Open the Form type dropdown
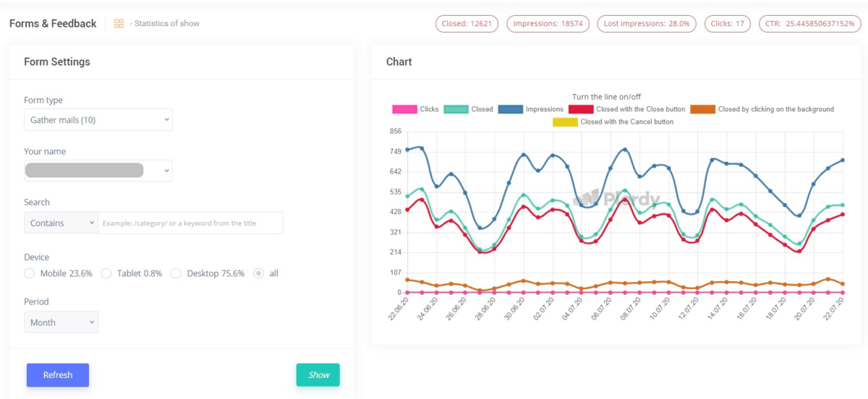This screenshot has width=868, height=399. tap(98, 119)
